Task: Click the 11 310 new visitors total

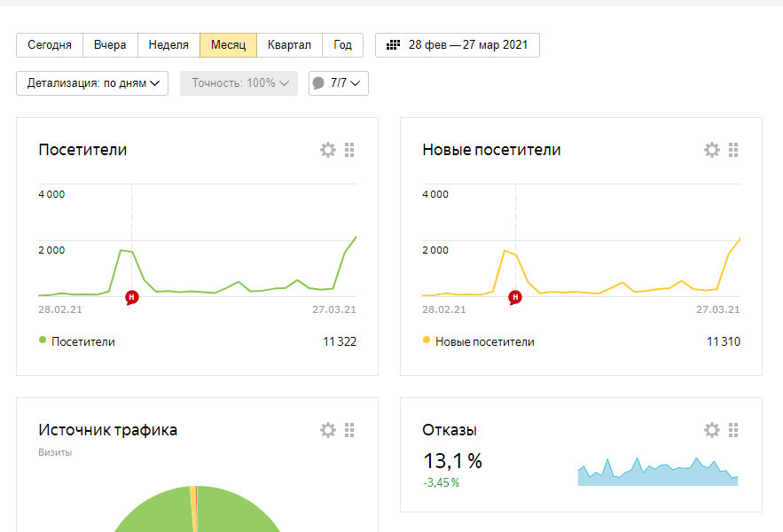Action: point(724,341)
